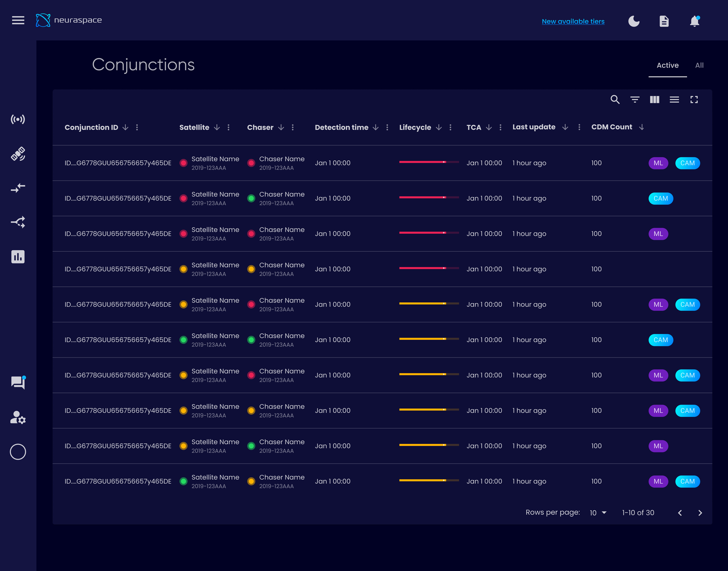Sort by Chaser column arrow
Image resolution: width=728 pixels, height=571 pixels.
pos(281,127)
